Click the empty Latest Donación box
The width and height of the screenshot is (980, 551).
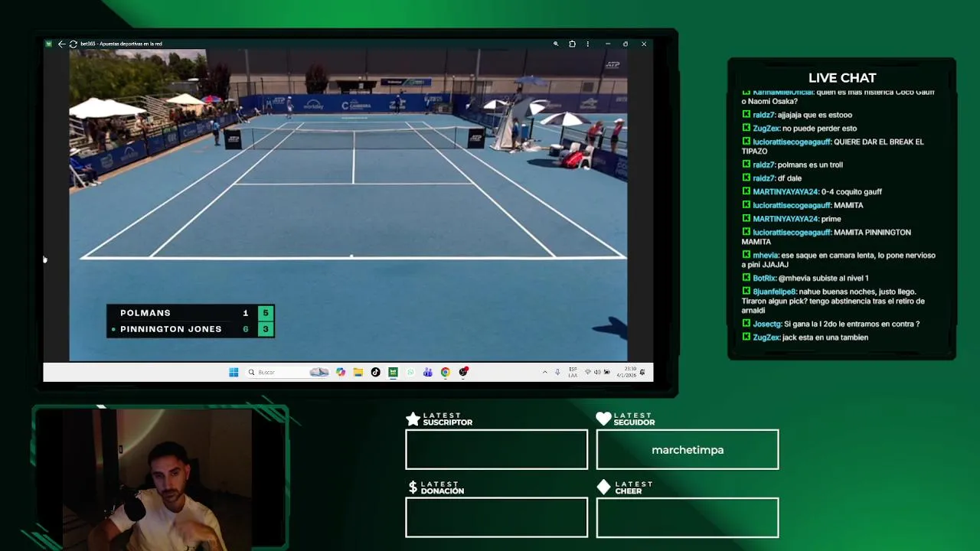(497, 517)
